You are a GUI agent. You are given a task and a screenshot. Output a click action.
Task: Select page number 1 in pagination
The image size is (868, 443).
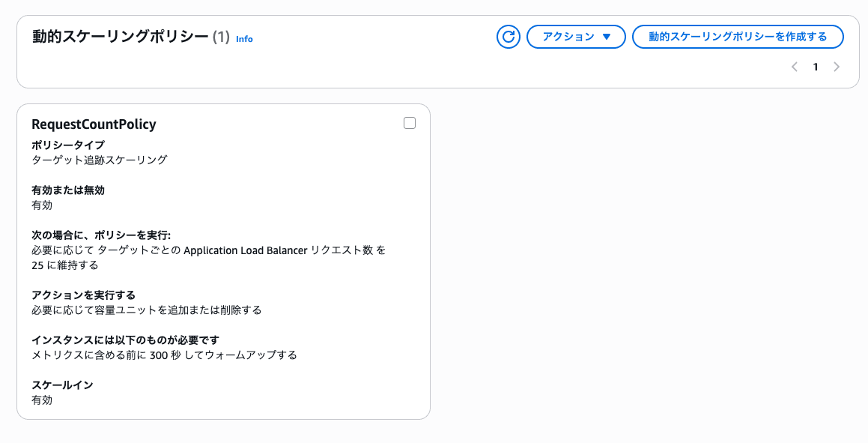click(815, 67)
